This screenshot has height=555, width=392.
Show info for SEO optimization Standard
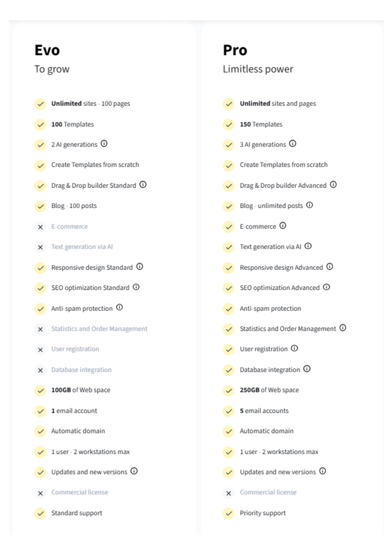136,287
